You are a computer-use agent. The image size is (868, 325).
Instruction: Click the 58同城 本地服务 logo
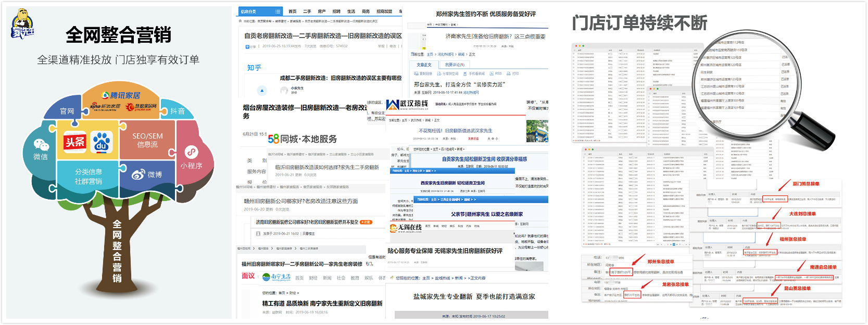pyautogui.click(x=303, y=139)
